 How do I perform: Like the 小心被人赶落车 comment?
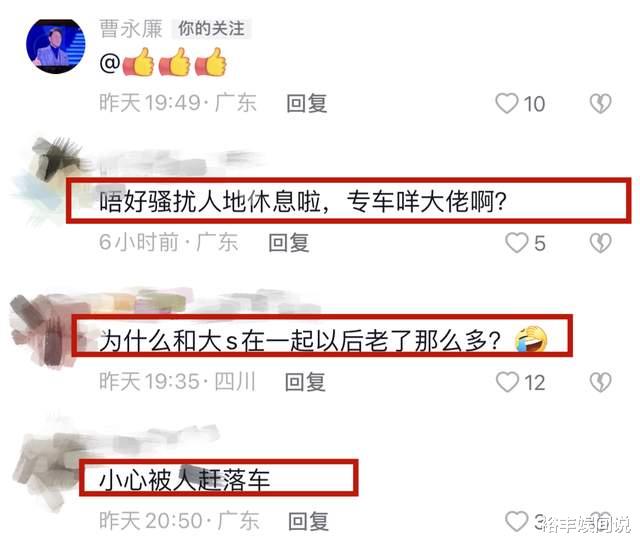pyautogui.click(x=516, y=521)
